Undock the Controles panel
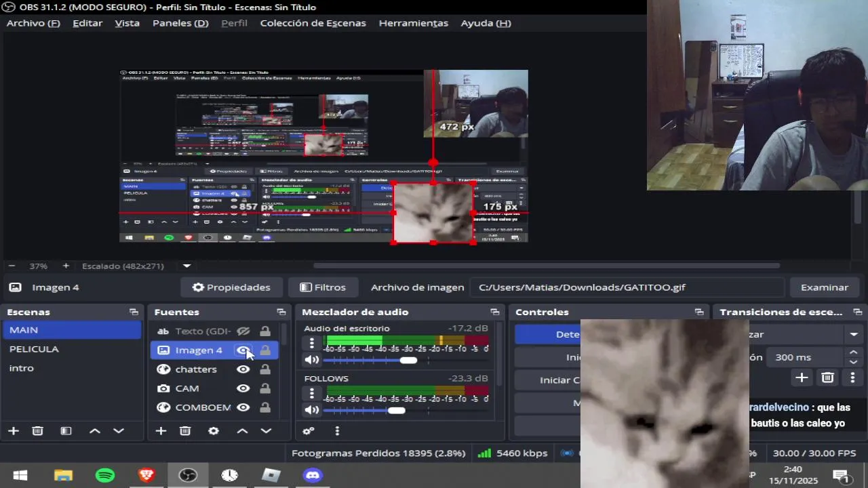The height and width of the screenshot is (488, 868). coord(699,312)
